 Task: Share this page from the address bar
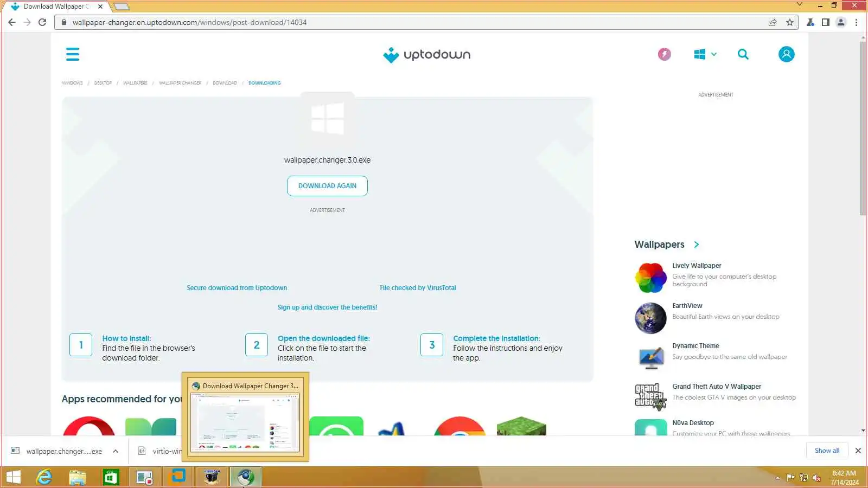tap(773, 22)
